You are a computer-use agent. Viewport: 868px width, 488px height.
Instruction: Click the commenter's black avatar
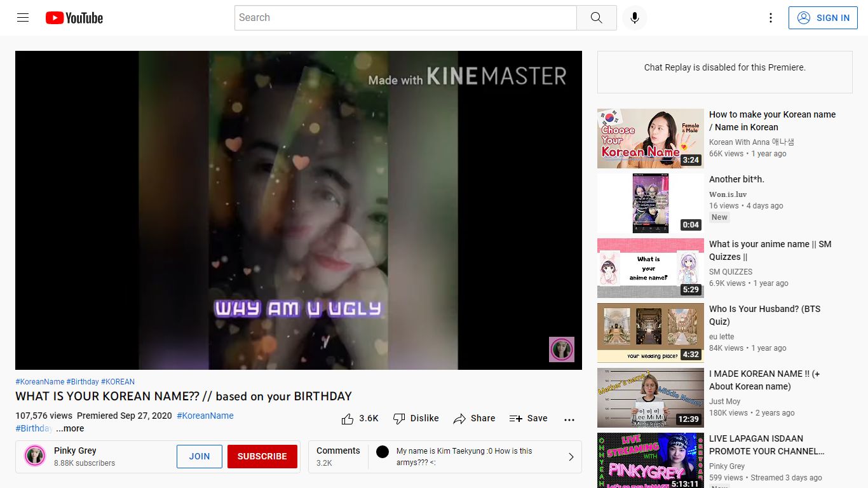(x=383, y=452)
